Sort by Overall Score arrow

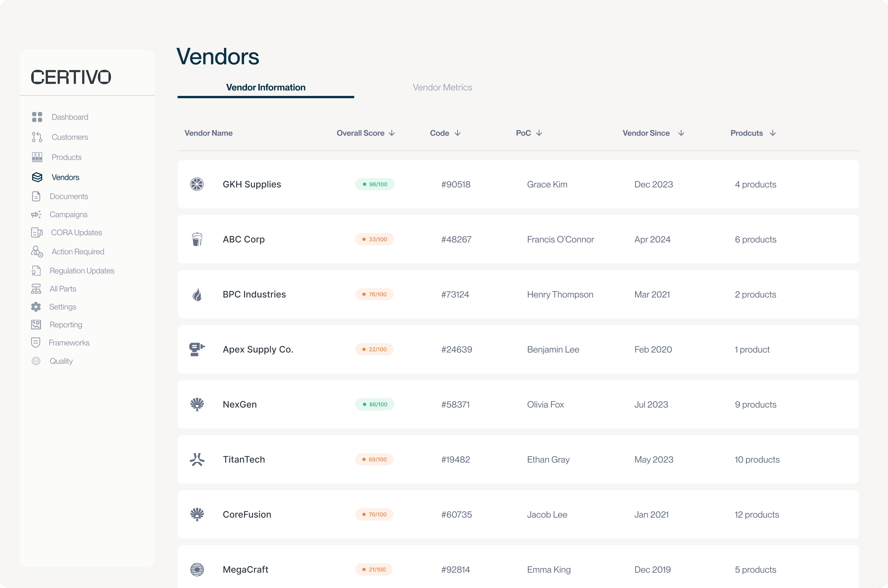point(392,133)
